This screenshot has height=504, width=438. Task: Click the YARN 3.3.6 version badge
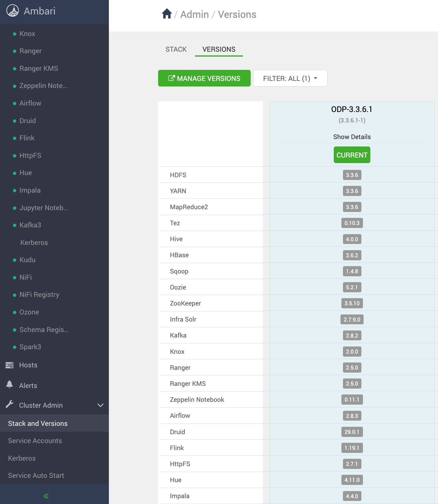pos(352,191)
